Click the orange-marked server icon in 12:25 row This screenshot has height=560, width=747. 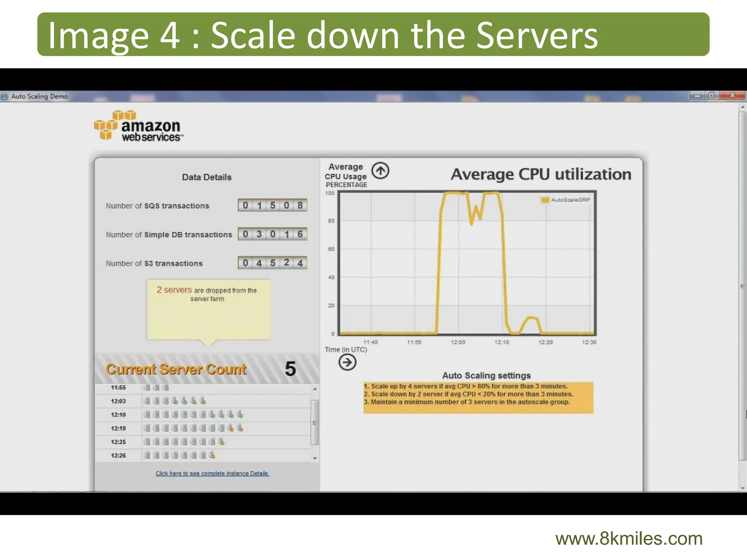click(221, 442)
